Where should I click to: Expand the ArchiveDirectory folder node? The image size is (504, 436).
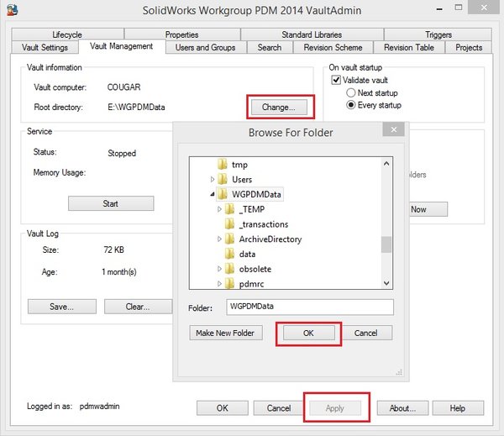tap(219, 239)
